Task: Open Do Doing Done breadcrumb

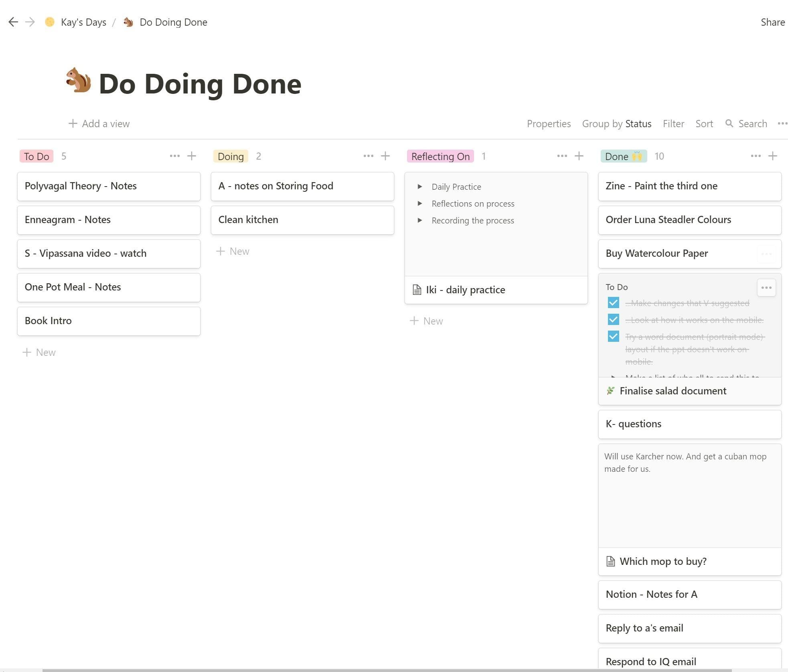Action: (x=173, y=22)
